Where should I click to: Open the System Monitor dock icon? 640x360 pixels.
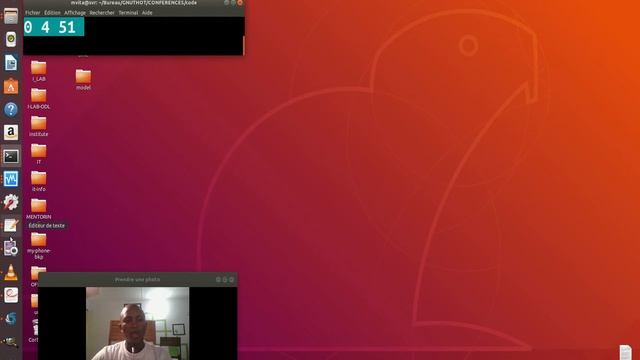pos(11,179)
